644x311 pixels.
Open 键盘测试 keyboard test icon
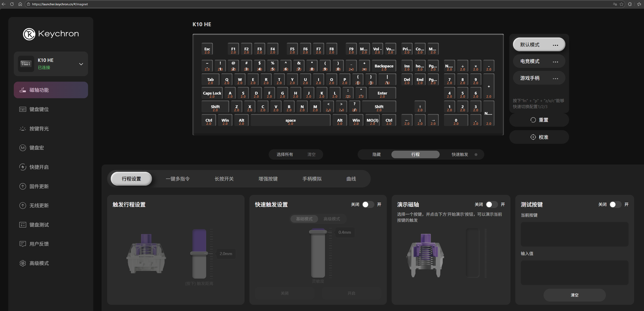click(x=23, y=225)
